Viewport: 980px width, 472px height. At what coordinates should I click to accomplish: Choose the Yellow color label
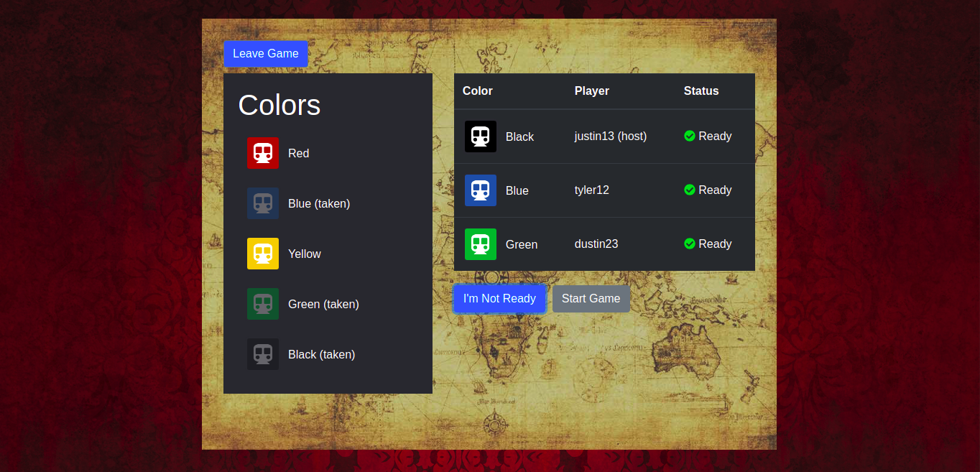[x=304, y=254]
